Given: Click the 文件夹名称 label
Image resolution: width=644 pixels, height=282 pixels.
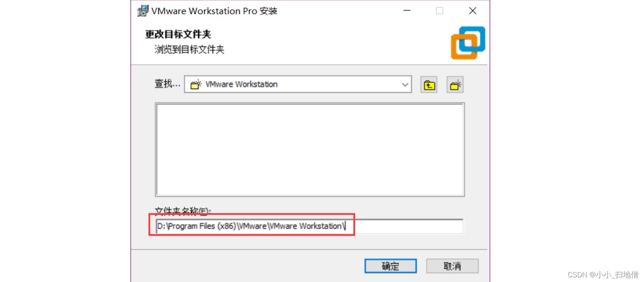Looking at the screenshot, I should pyautogui.click(x=183, y=211).
